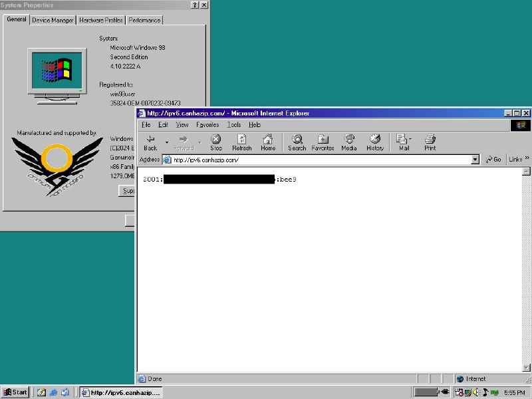Image resolution: width=532 pixels, height=399 pixels.
Task: Click the 'Address' label in Internet Explorer
Action: (x=150, y=160)
